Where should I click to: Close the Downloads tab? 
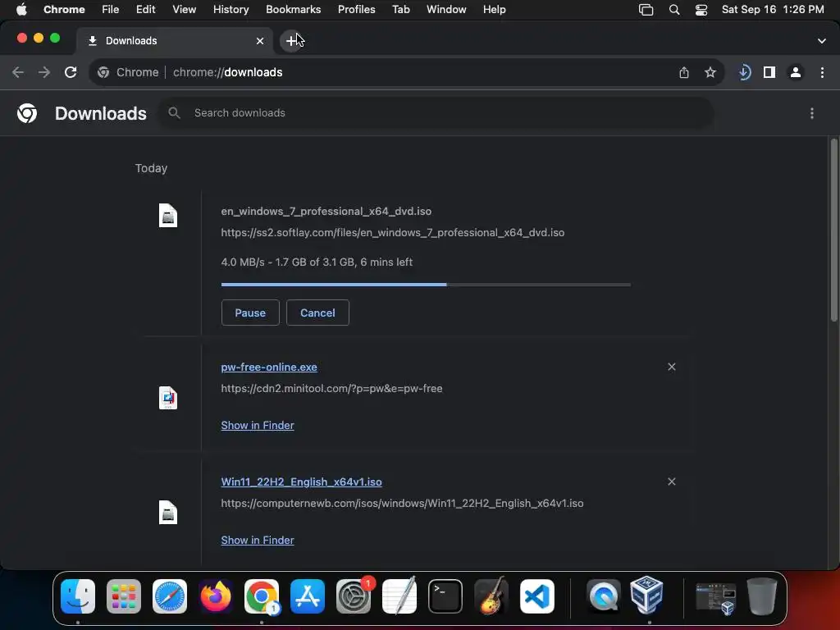(260, 41)
